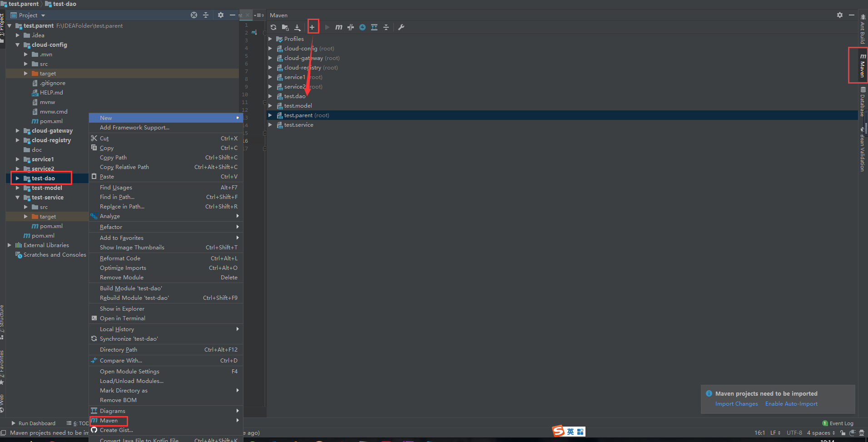Open UTF-8 file encoding selector

[x=794, y=433]
